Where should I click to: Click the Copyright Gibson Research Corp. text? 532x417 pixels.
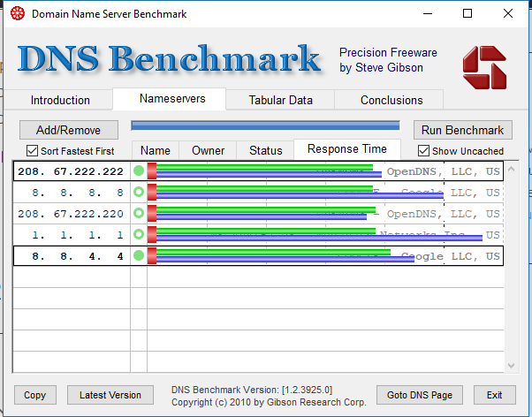(x=269, y=402)
